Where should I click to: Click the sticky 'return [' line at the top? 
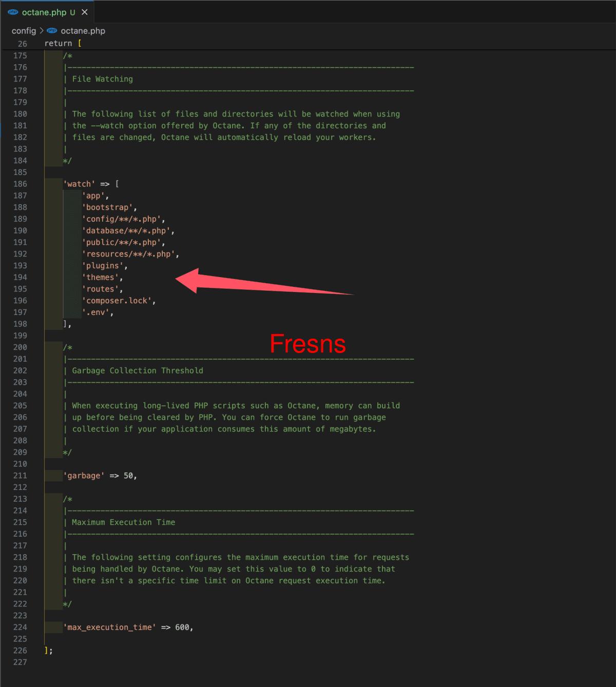point(62,43)
